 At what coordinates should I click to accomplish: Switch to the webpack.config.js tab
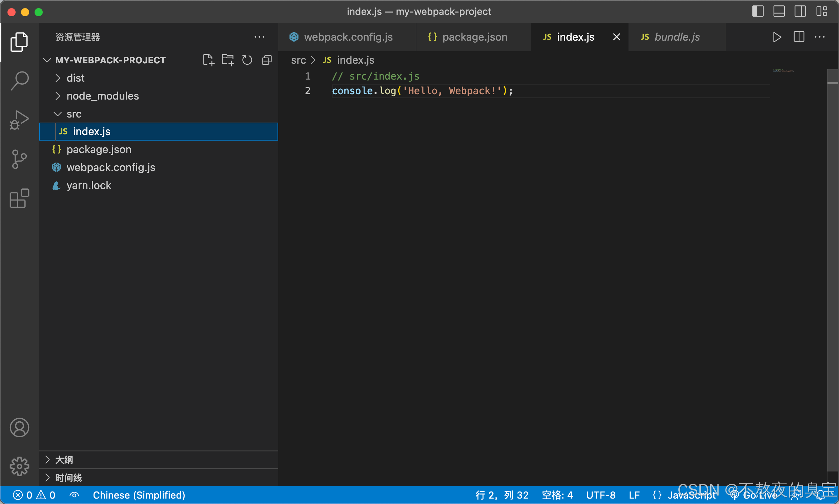[348, 37]
